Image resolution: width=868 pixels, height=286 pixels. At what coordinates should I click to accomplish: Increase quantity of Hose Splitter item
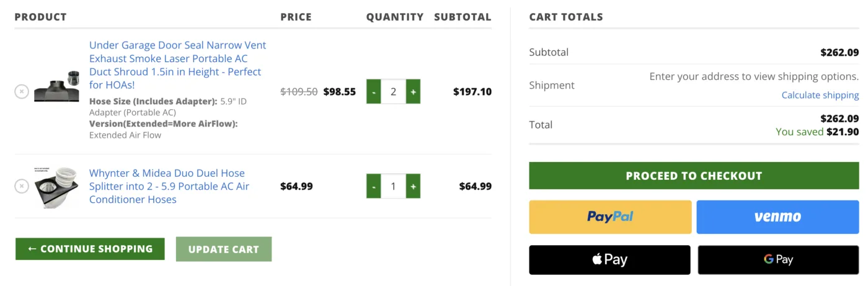(x=414, y=186)
